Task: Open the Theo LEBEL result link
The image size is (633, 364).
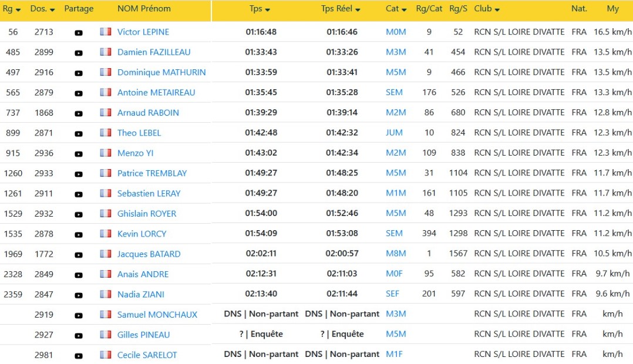Action: (x=140, y=133)
